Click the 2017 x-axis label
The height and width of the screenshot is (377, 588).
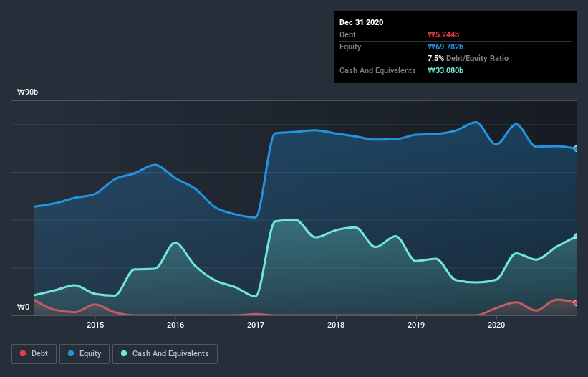point(256,325)
